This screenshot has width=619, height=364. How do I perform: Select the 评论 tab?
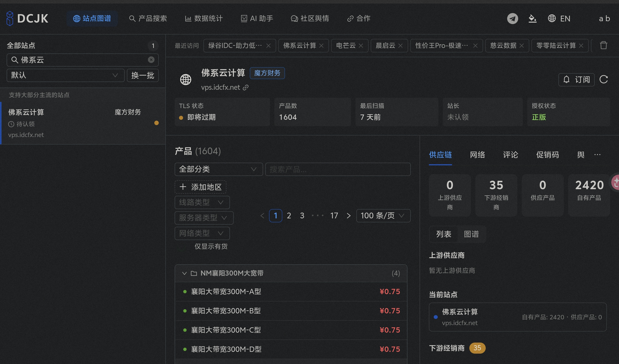point(510,155)
